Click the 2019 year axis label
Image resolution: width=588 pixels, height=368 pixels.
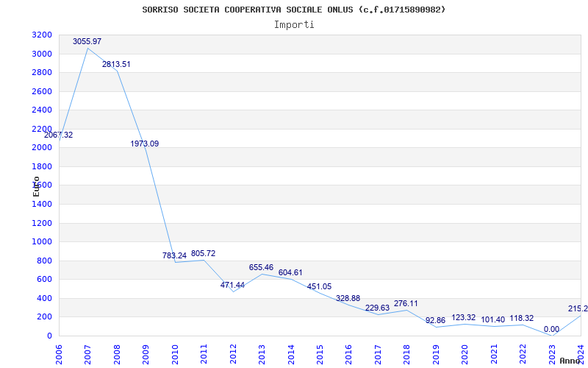(436, 355)
